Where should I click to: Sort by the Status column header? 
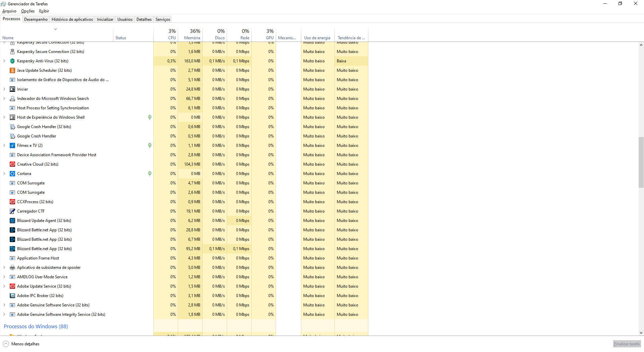133,35
